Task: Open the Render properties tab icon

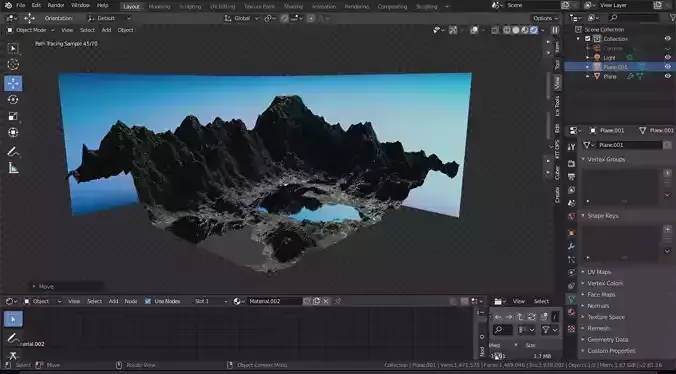Action: [x=571, y=164]
